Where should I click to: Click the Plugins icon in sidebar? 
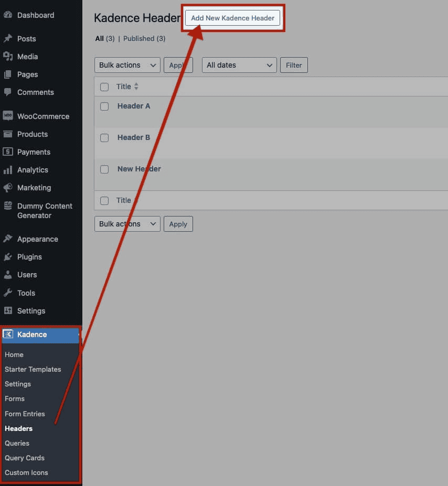click(8, 256)
